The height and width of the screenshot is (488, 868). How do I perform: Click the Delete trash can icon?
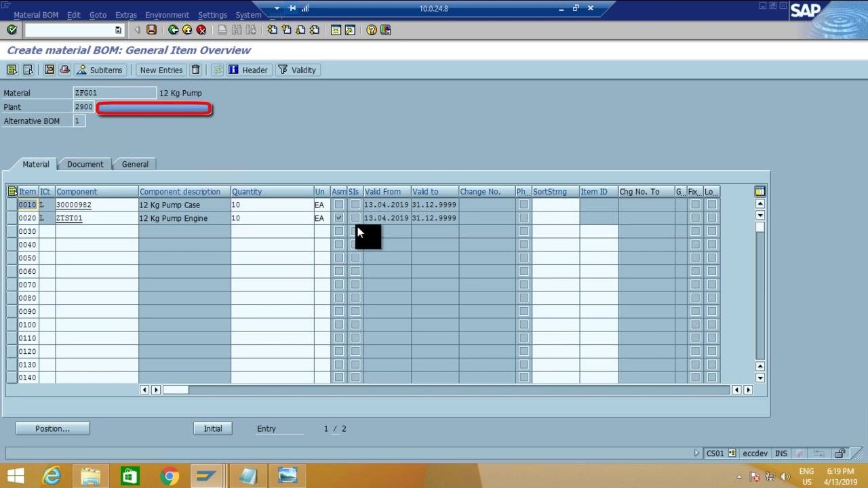(x=196, y=70)
